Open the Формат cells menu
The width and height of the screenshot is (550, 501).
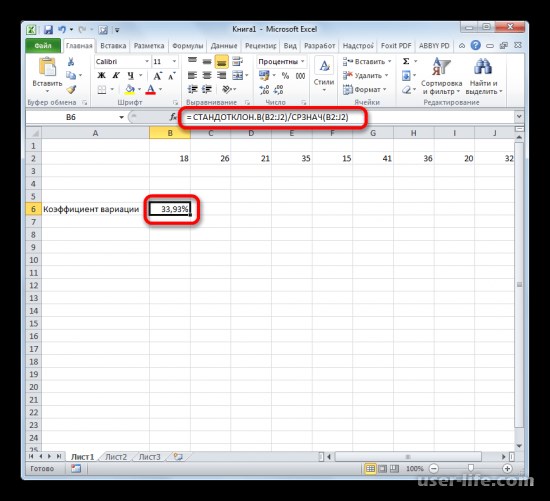tap(364, 89)
